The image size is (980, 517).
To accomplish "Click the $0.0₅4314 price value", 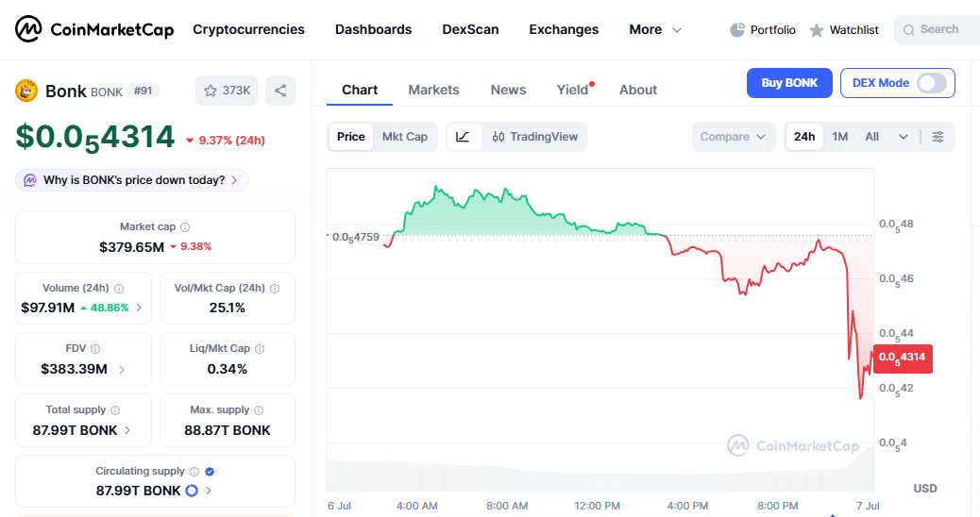I will 95,138.
